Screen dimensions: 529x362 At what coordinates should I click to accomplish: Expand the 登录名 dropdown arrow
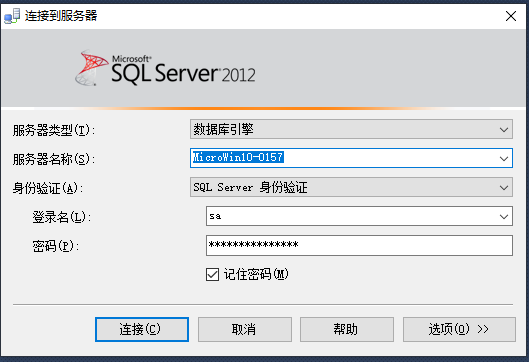point(504,217)
